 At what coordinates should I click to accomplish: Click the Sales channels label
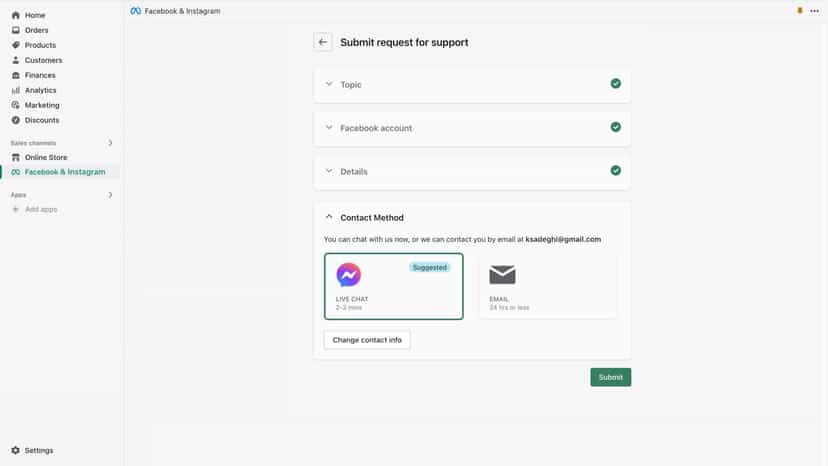pyautogui.click(x=33, y=143)
